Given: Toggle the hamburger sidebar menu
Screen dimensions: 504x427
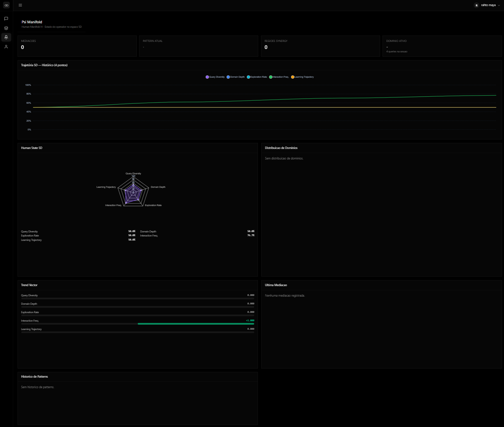Looking at the screenshot, I should pyautogui.click(x=20, y=5).
